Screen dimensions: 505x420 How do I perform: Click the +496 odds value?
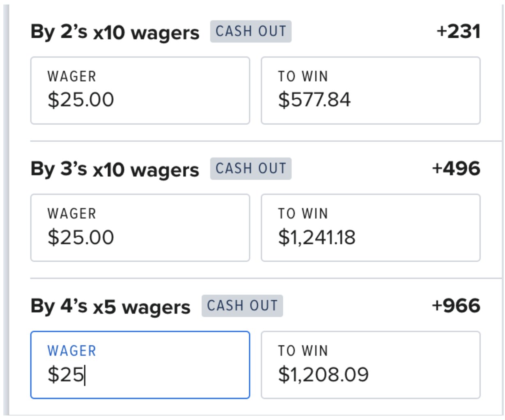pos(456,169)
